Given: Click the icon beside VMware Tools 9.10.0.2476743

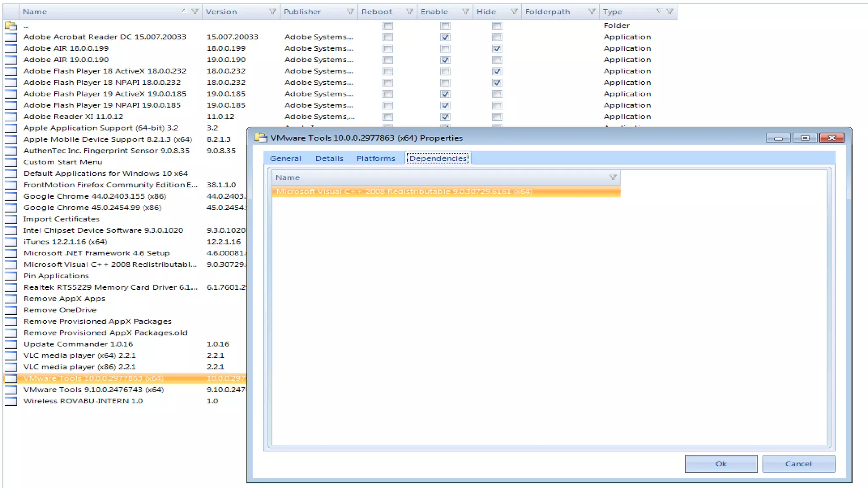Looking at the screenshot, I should click(11, 390).
